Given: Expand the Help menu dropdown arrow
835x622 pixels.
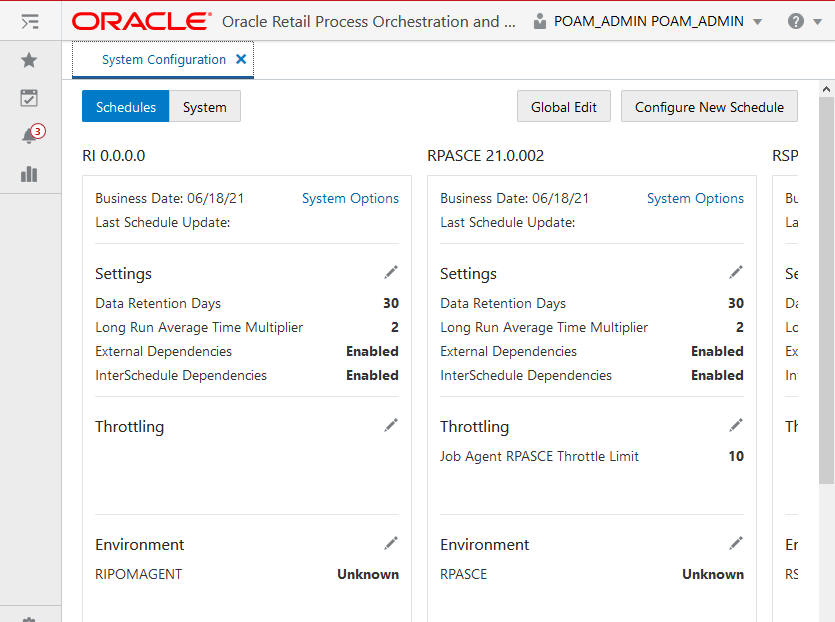Looking at the screenshot, I should pos(817,22).
